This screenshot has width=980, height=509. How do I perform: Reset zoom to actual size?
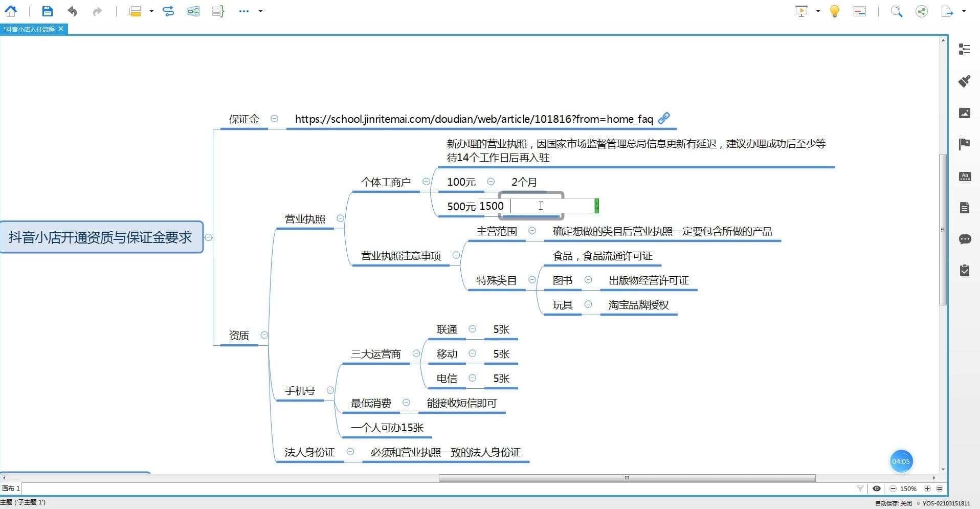pyautogui.click(x=939, y=489)
